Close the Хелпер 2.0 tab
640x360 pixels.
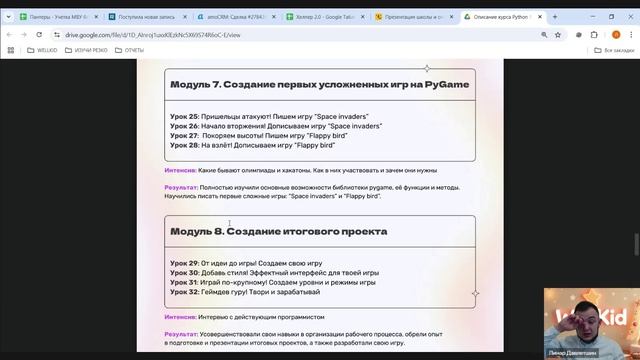click(362, 17)
